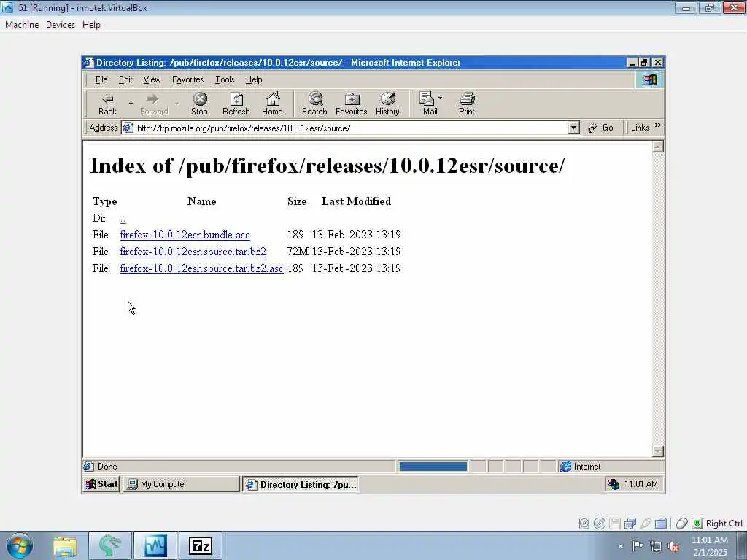Open the dragon application on host taskbar
The height and width of the screenshot is (560, 747).
coord(109,546)
